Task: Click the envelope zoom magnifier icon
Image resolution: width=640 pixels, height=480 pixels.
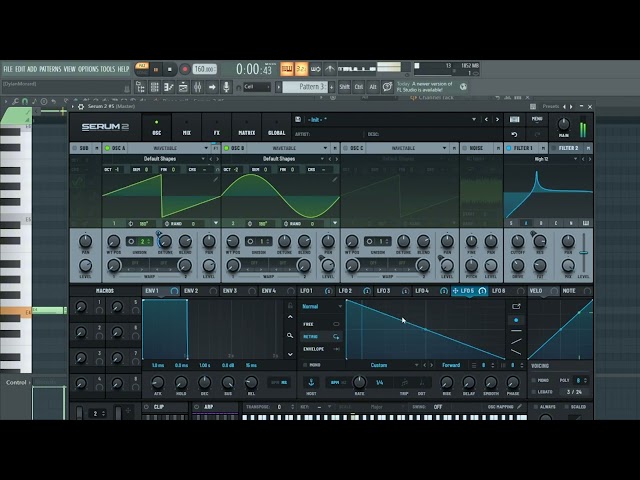Action: pos(290,336)
